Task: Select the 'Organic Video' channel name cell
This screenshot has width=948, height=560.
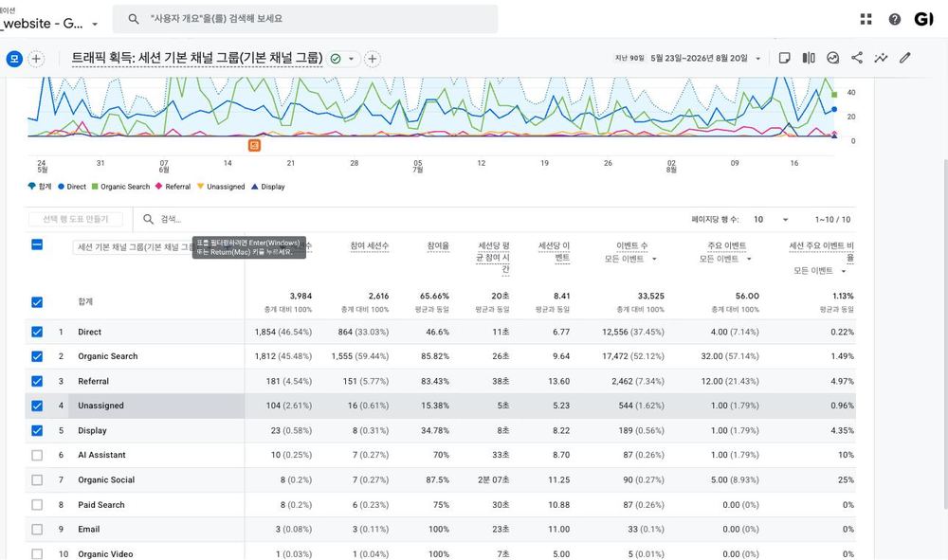Action: coord(105,554)
